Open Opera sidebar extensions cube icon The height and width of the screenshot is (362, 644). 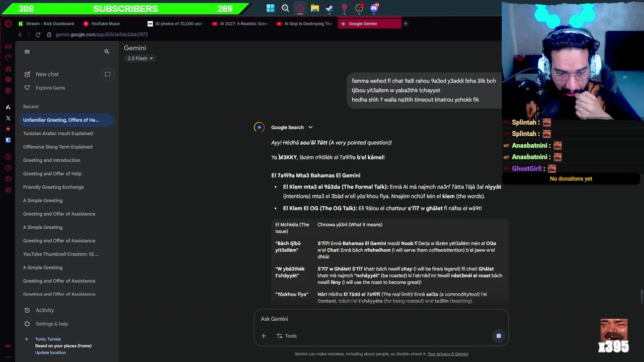pos(8,179)
